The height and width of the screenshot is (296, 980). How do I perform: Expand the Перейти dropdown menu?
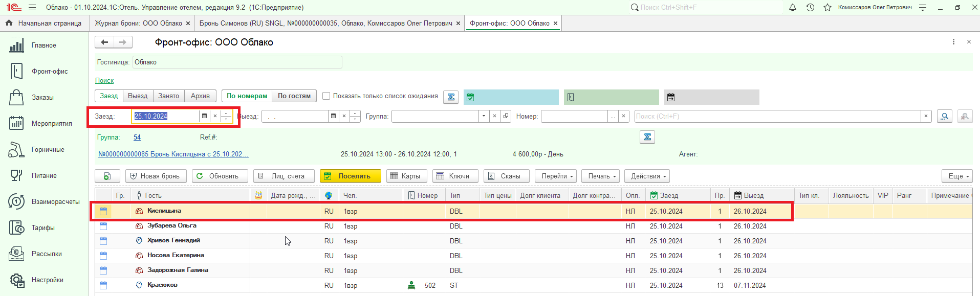click(x=556, y=176)
